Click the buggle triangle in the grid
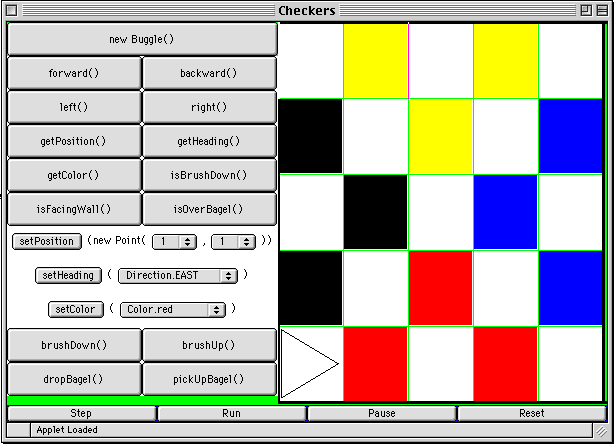This screenshot has width=614, height=445. 309,364
